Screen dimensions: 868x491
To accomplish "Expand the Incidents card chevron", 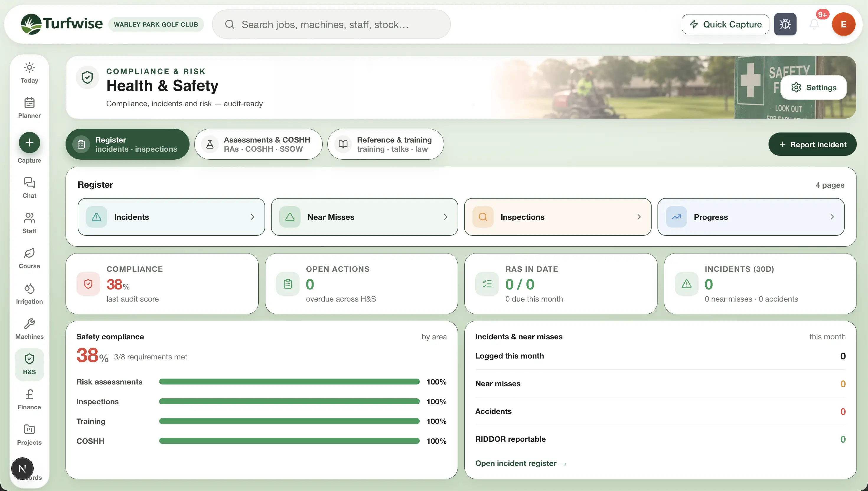I will pos(252,217).
